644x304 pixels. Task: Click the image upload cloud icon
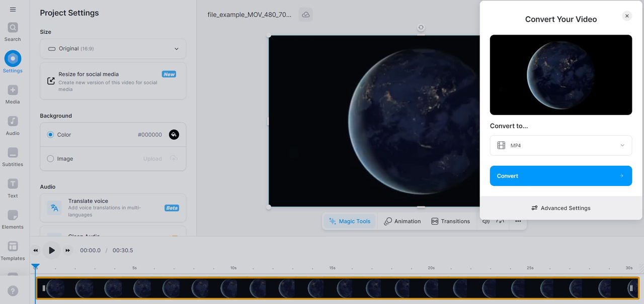point(174,159)
